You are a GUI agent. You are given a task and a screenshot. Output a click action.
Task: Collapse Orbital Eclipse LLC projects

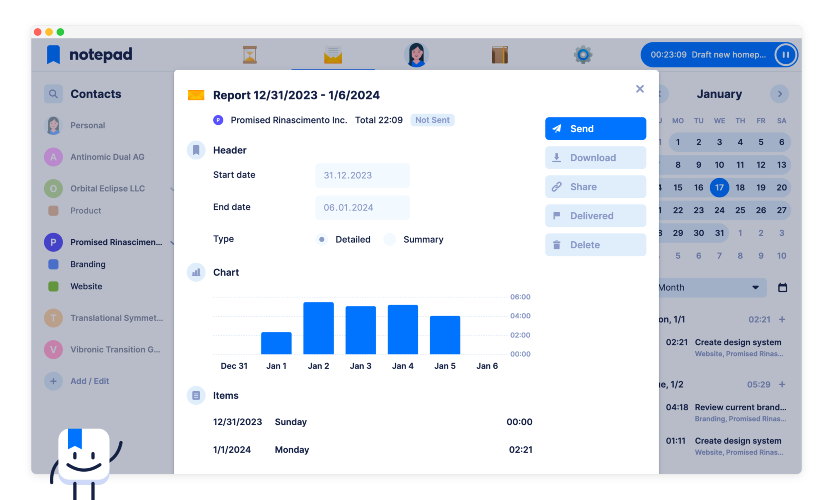(172, 189)
